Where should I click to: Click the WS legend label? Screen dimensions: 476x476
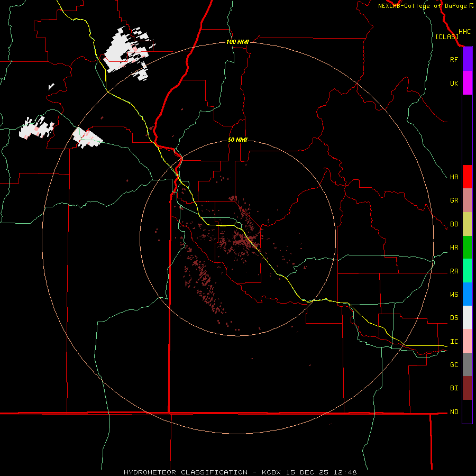[x=454, y=294]
